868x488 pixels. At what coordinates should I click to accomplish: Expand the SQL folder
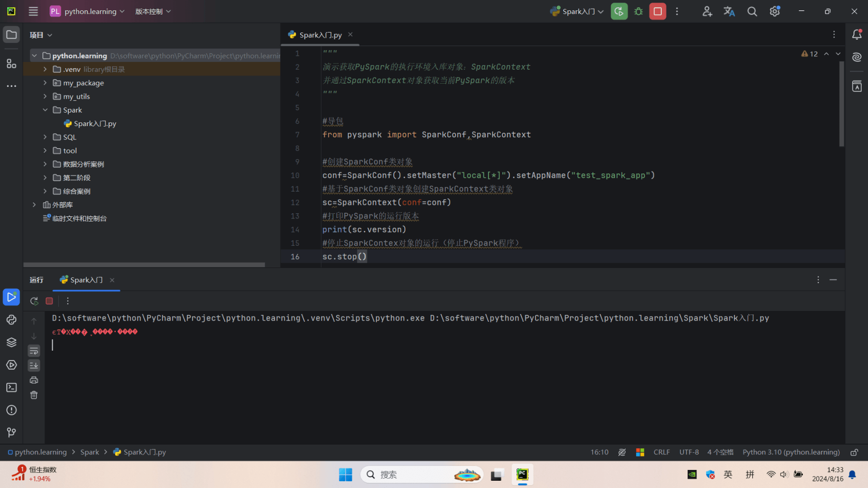click(45, 137)
